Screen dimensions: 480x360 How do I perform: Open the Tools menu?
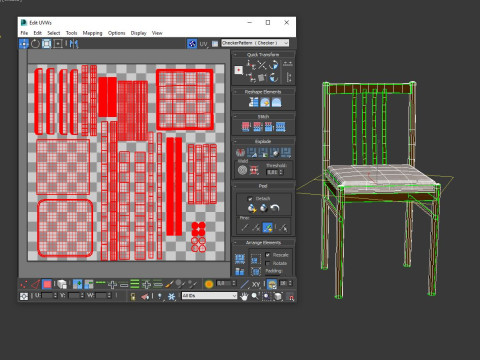[71, 33]
